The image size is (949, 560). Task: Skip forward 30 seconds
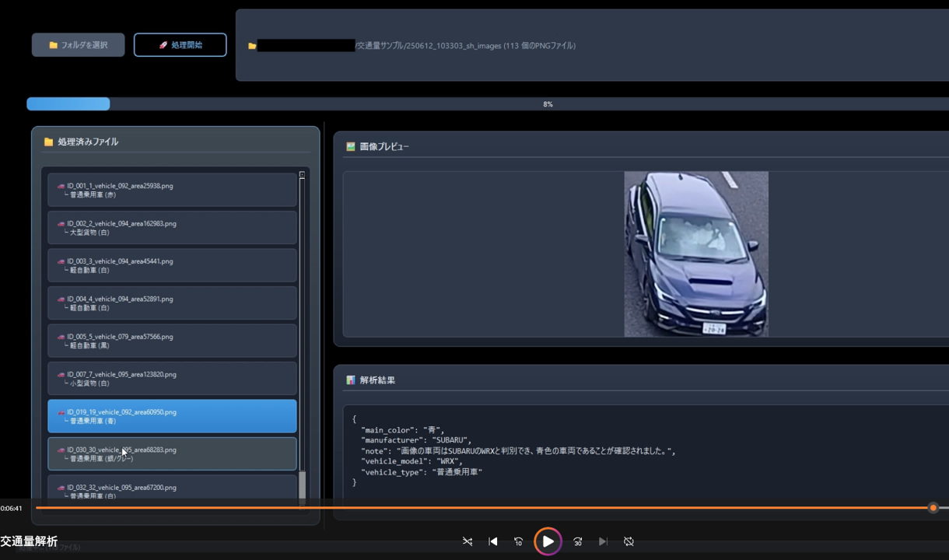[577, 541]
